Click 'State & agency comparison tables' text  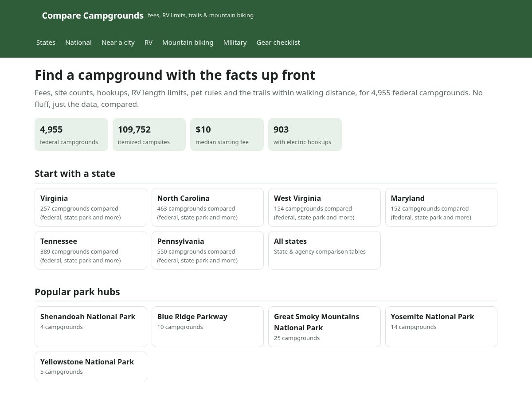pos(320,251)
